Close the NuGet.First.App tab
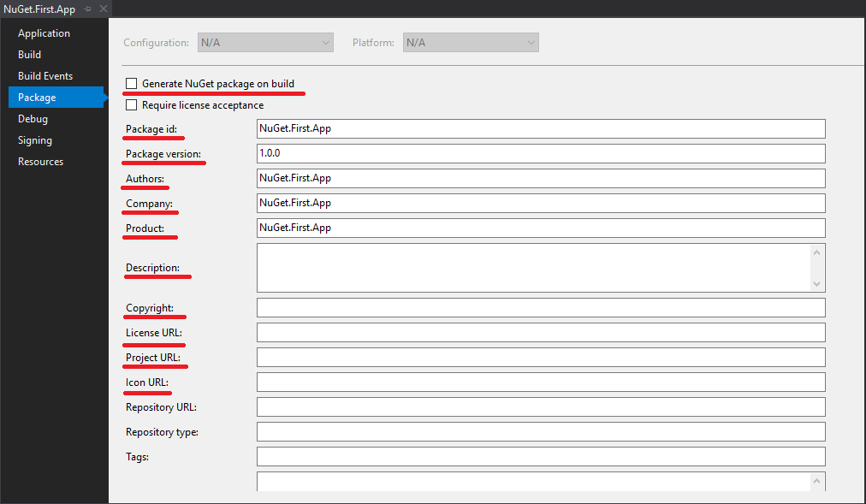866x504 pixels. [x=104, y=9]
